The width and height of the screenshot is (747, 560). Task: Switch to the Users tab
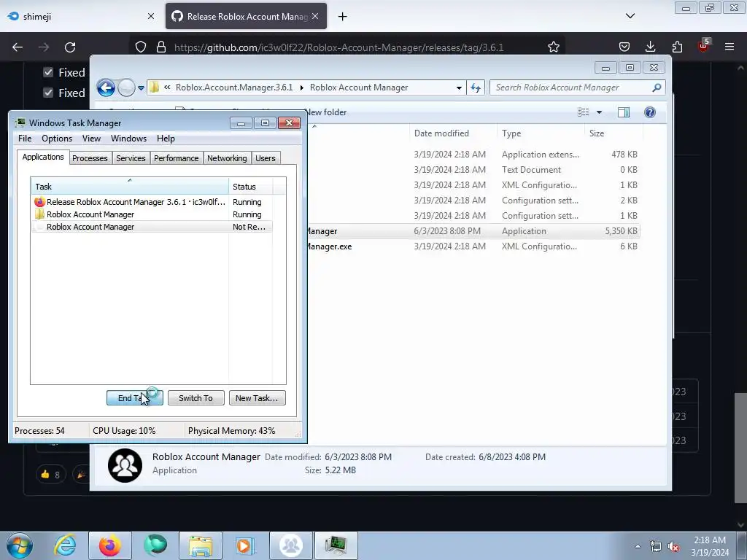coord(266,158)
